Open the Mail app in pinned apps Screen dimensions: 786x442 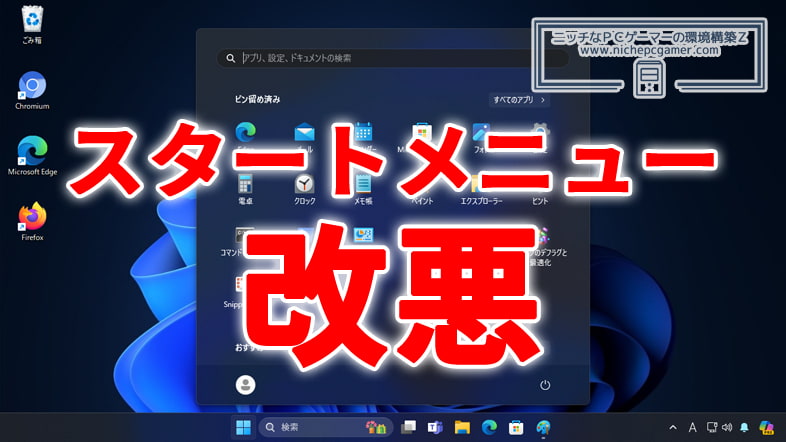point(304,132)
